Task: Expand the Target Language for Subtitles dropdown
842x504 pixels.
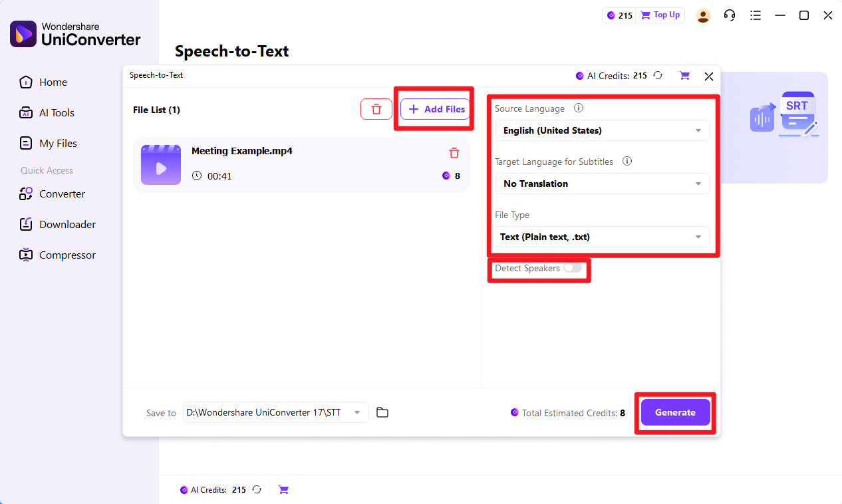Action: (602, 184)
